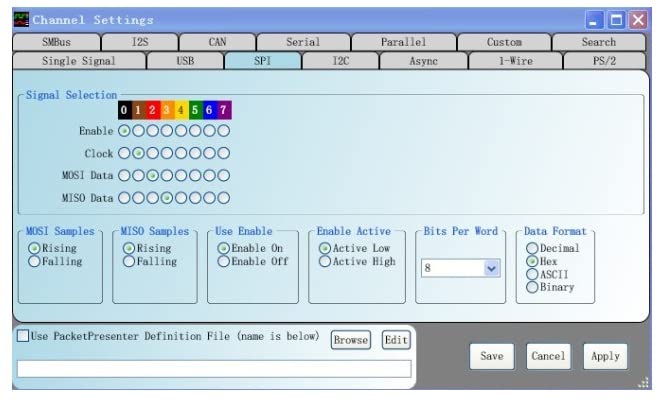
Task: Set Clock signal to channel 0
Action: click(x=124, y=153)
